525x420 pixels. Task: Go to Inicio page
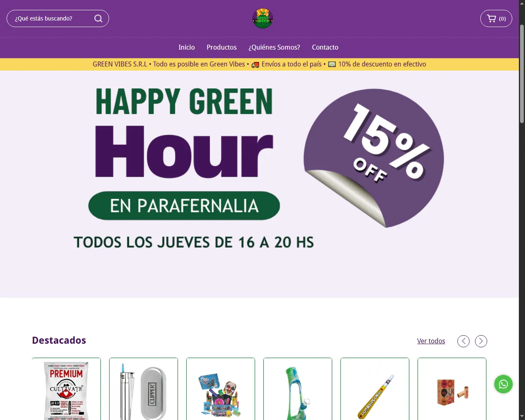(x=187, y=47)
